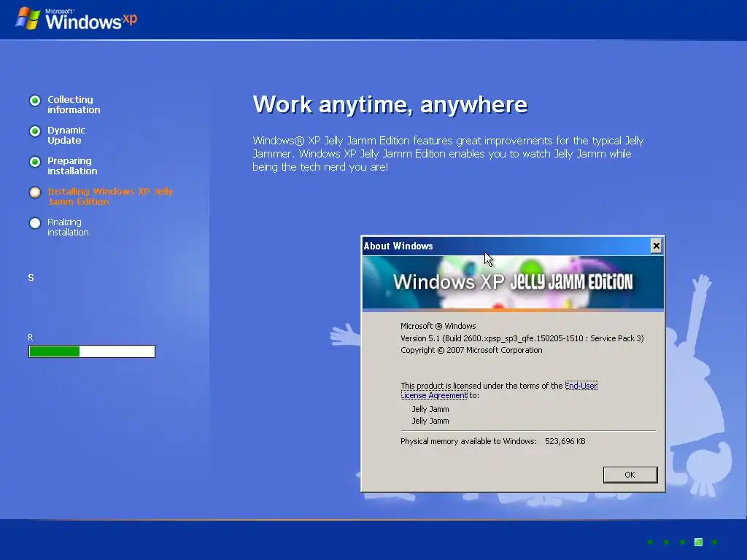This screenshot has height=560, width=747.
Task: Click the 'Copyright © 2007 Microsoft Corporation' line
Action: [x=471, y=350]
